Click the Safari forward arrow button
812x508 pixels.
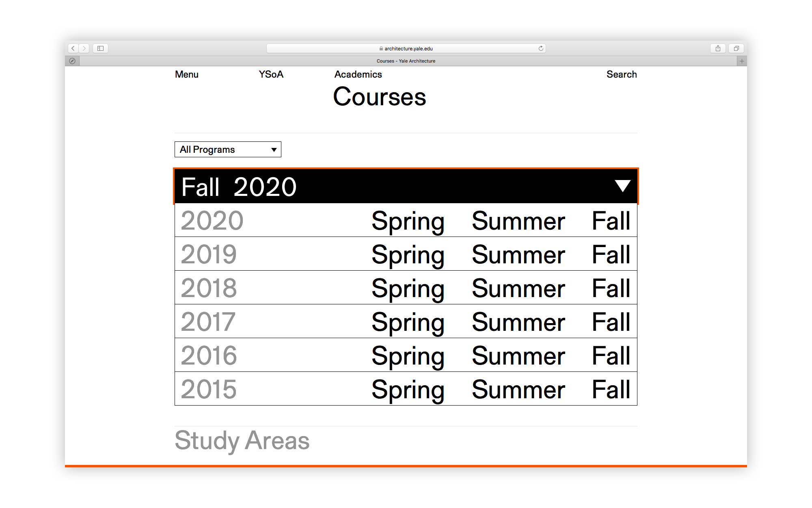84,48
